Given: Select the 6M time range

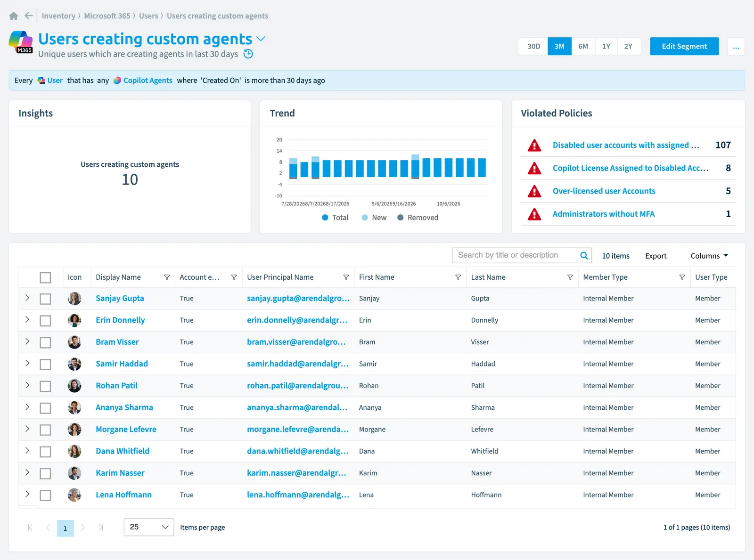Looking at the screenshot, I should click(x=583, y=46).
